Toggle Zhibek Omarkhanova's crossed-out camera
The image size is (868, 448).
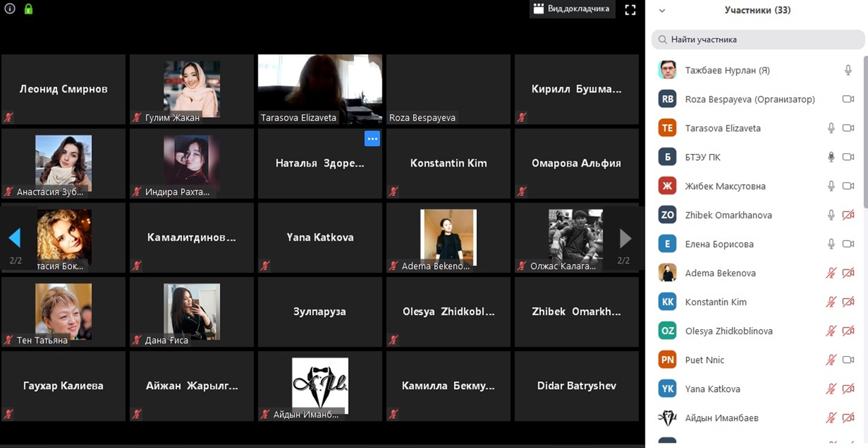(x=848, y=215)
